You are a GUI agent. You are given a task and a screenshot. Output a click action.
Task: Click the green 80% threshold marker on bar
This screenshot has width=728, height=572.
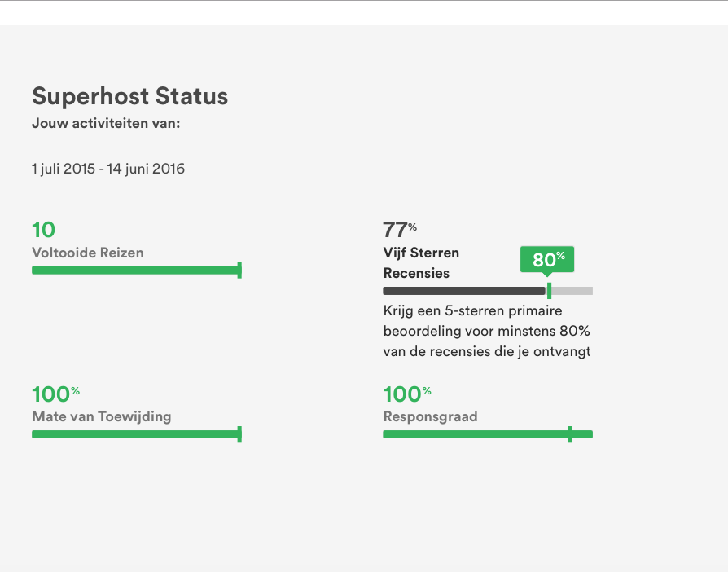click(549, 291)
